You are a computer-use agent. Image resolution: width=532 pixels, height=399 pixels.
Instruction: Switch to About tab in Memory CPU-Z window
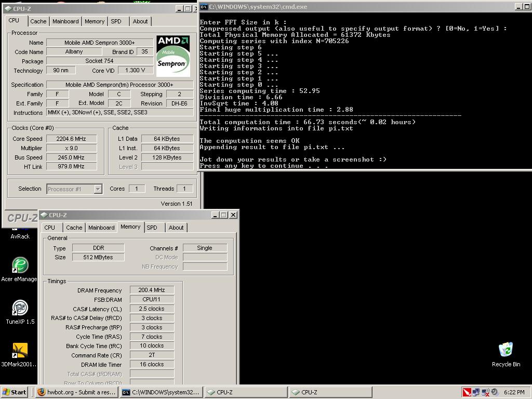(x=176, y=228)
